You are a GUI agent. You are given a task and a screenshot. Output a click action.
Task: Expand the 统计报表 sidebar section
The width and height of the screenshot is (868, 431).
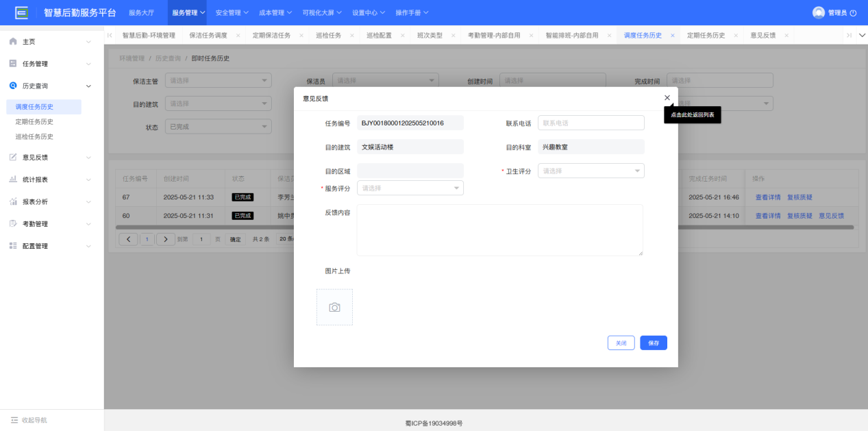click(88, 179)
